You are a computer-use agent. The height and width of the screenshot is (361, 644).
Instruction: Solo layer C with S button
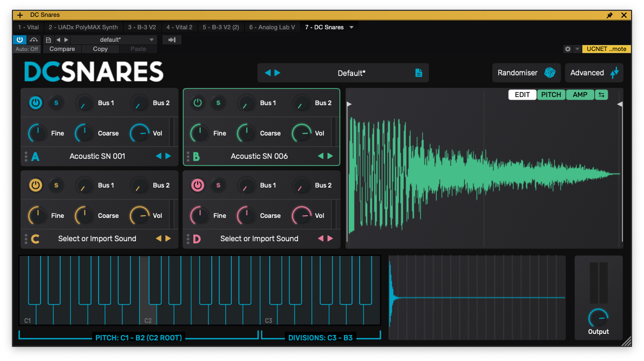tap(56, 185)
